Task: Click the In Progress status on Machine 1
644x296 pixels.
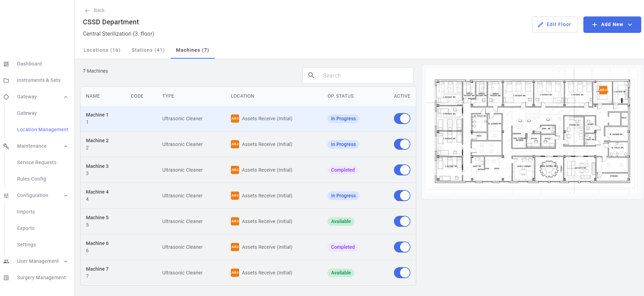Action: (343, 119)
